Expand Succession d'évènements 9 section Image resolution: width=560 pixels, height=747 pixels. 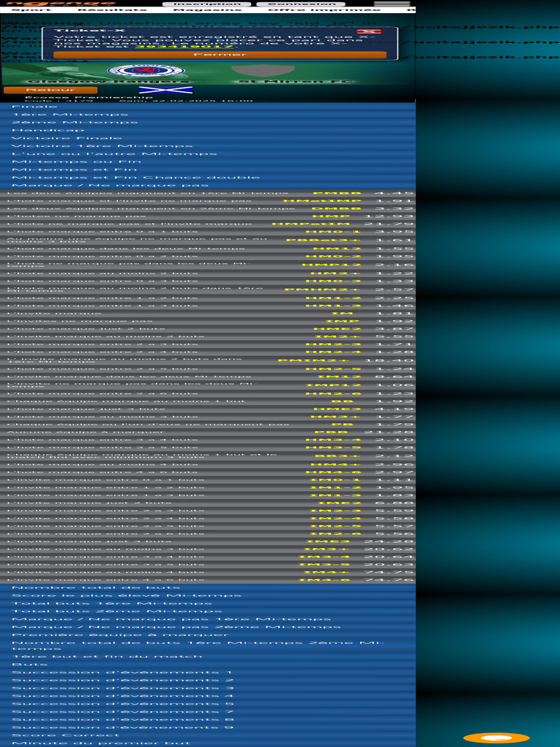pos(208,727)
